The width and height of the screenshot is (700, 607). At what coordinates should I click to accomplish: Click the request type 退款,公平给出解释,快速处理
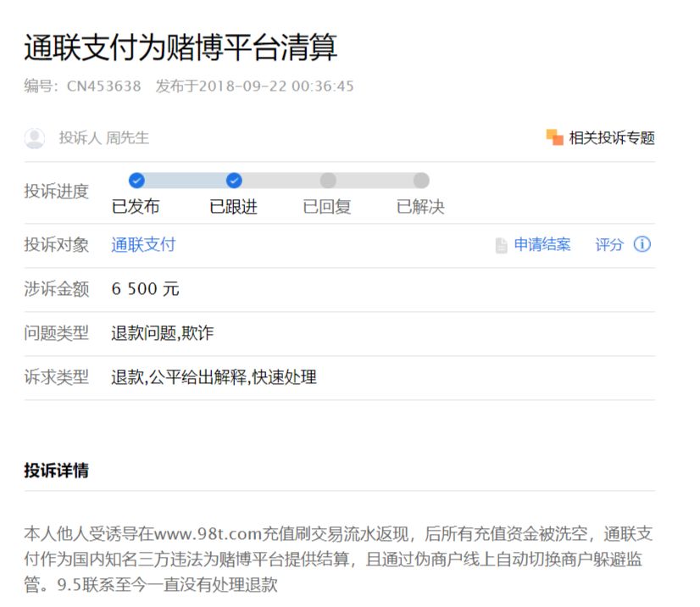(214, 377)
